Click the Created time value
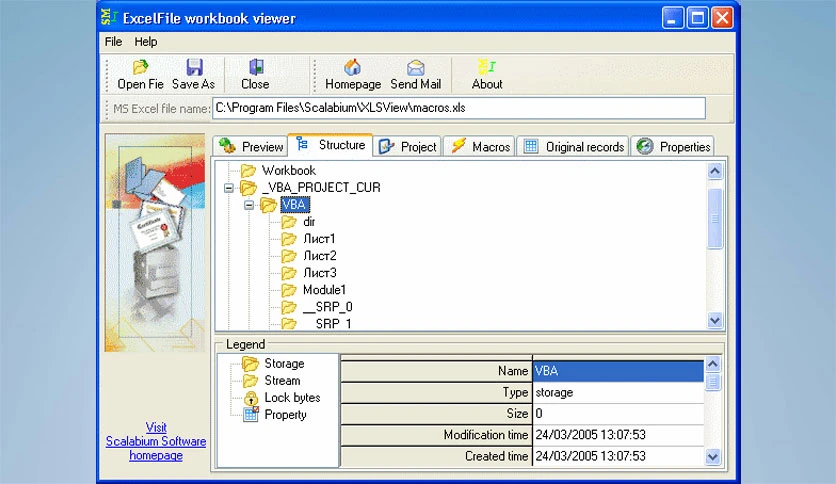The image size is (836, 484). [x=618, y=456]
